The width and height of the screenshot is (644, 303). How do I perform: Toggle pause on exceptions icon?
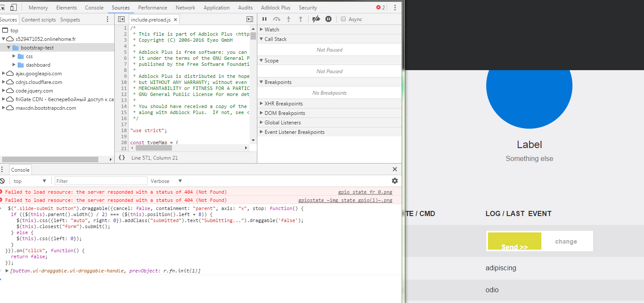coord(328,19)
